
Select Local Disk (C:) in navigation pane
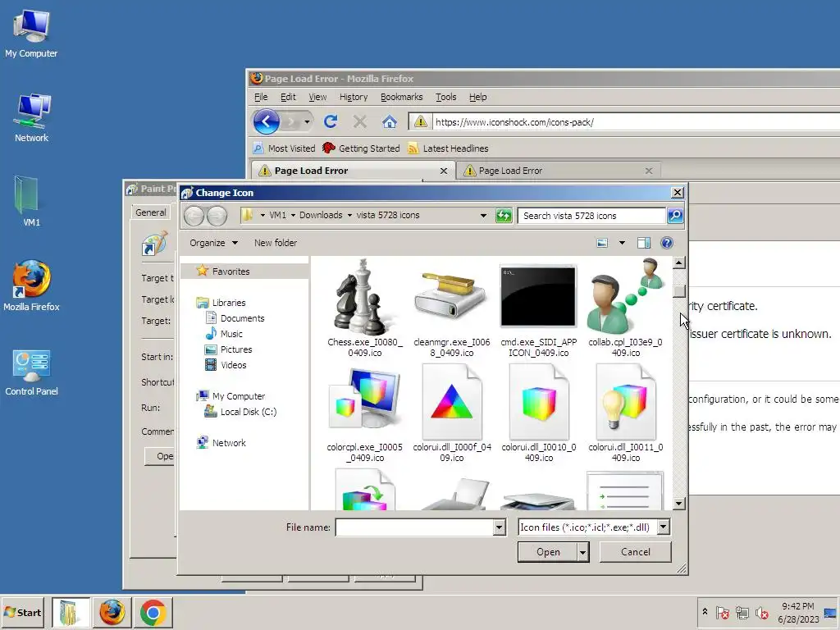click(x=248, y=412)
